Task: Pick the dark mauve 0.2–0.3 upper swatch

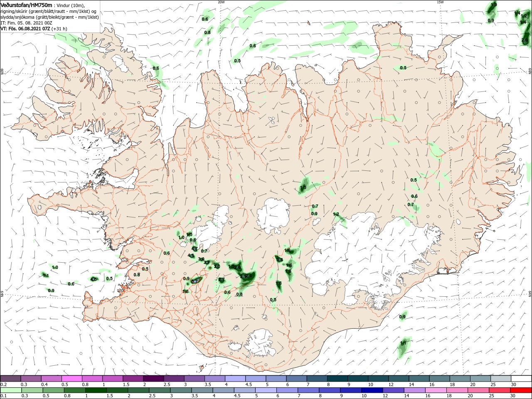Action: tap(10, 379)
